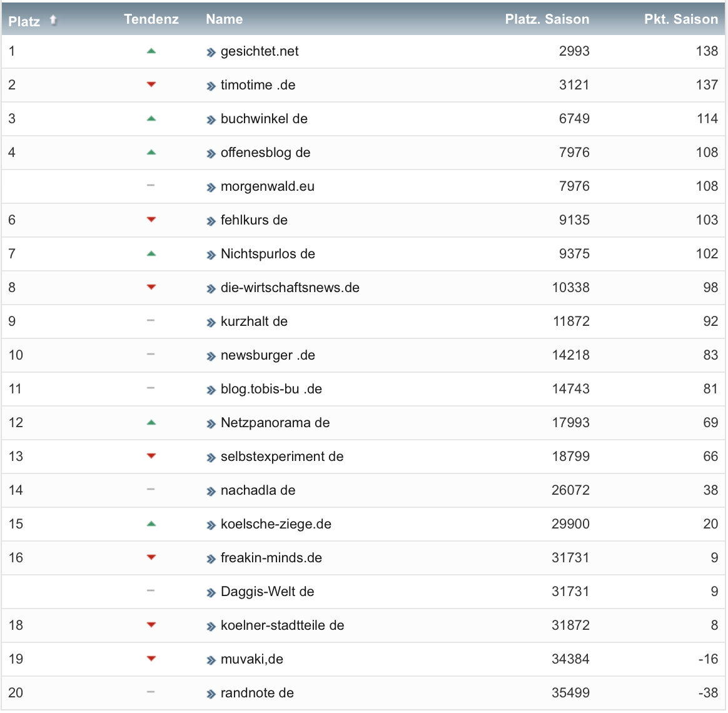Click the double-chevron icon before nachadla de
The width and height of the screenshot is (728, 713).
[211, 492]
